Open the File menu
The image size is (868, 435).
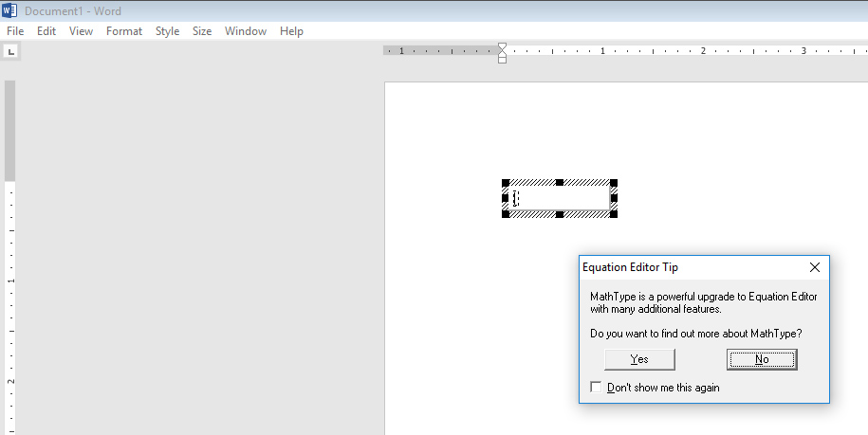15,31
